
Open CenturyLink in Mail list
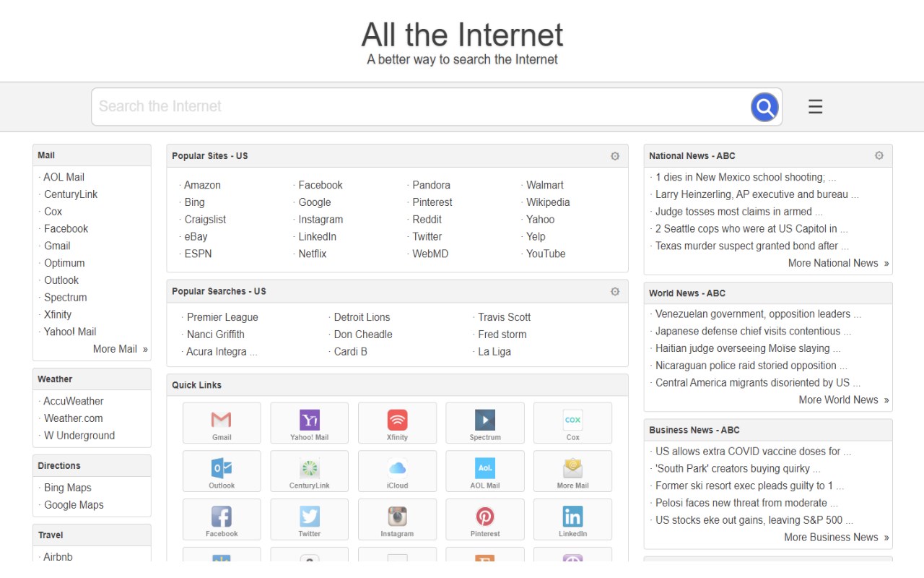71,194
